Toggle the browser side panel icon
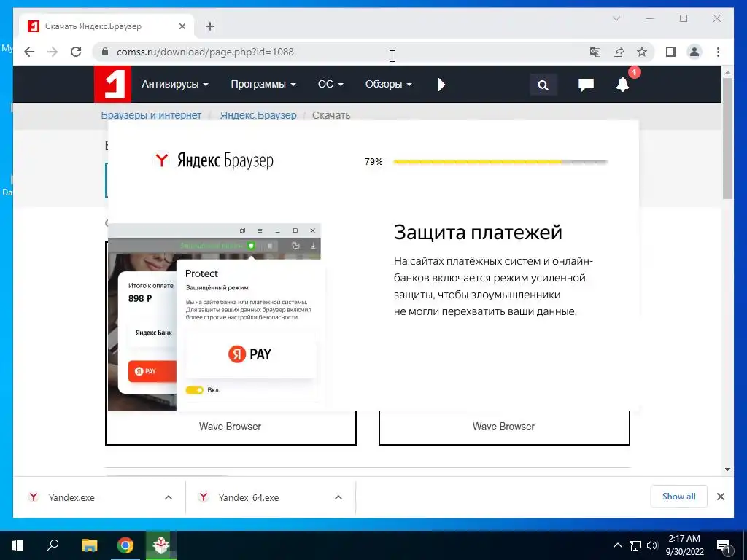The height and width of the screenshot is (560, 747). tap(671, 52)
